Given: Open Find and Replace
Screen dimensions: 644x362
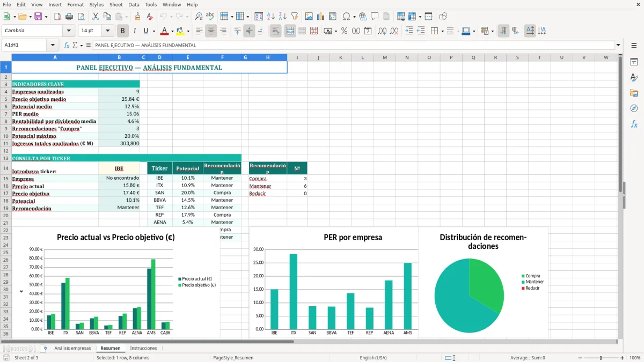Looking at the screenshot, I should click(199, 17).
